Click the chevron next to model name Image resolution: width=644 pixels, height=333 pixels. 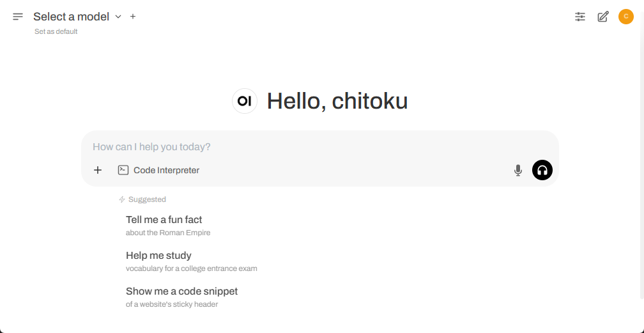(118, 17)
